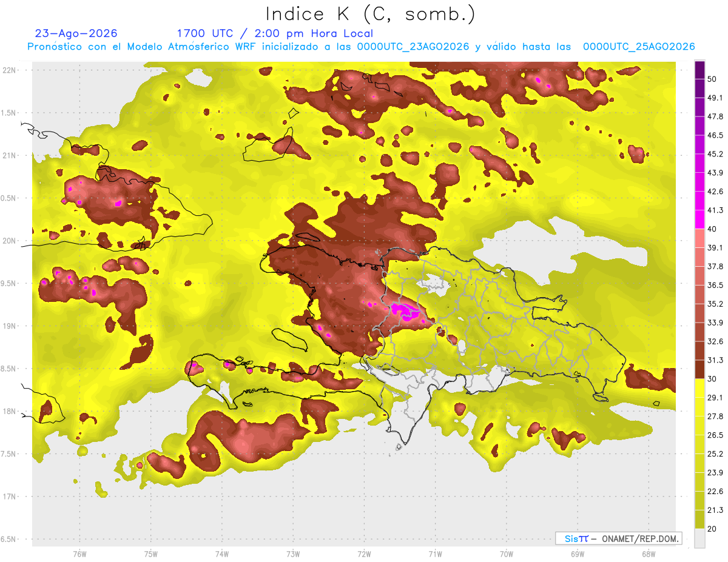Pick the dark purple legend band above 50

[x=699, y=70]
